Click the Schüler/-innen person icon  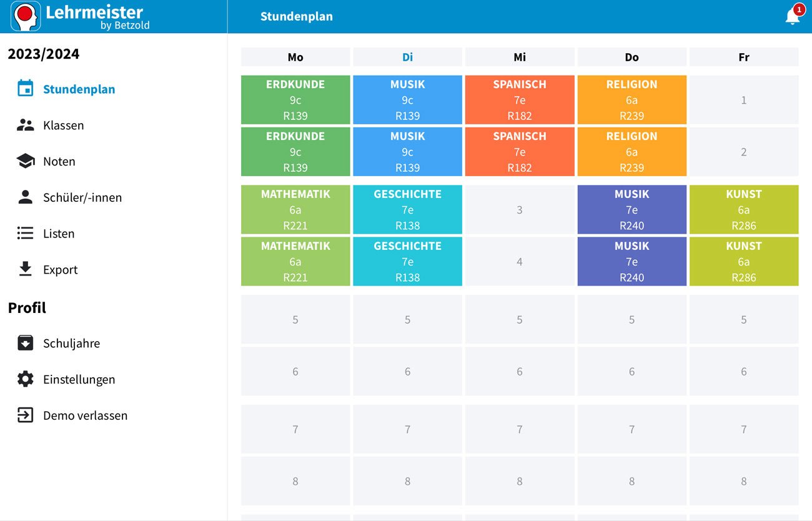point(25,197)
